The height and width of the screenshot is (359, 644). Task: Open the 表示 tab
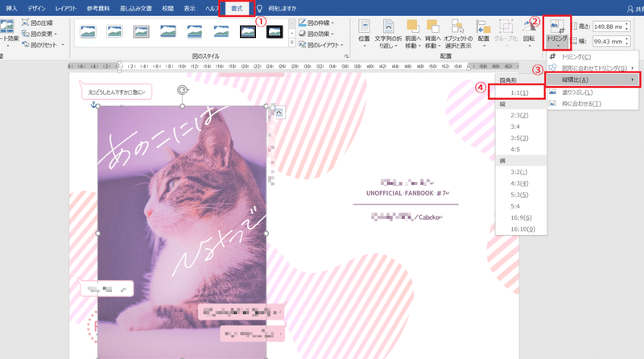tap(189, 8)
